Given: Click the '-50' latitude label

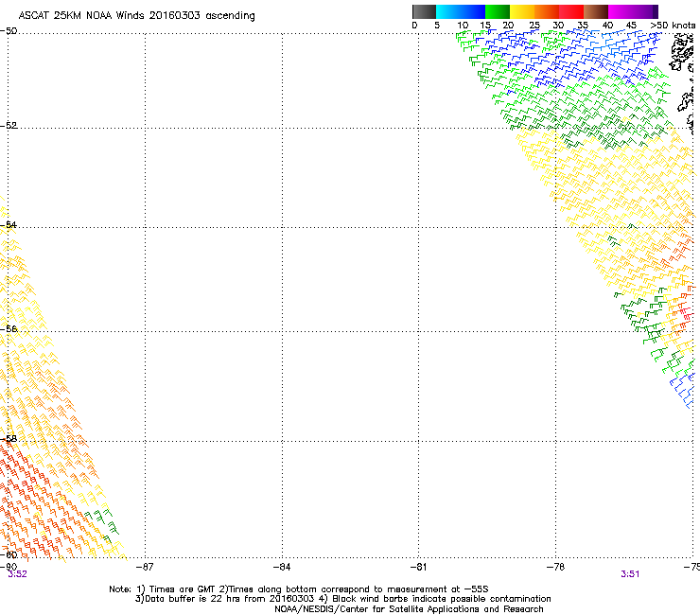Looking at the screenshot, I should (9, 31).
